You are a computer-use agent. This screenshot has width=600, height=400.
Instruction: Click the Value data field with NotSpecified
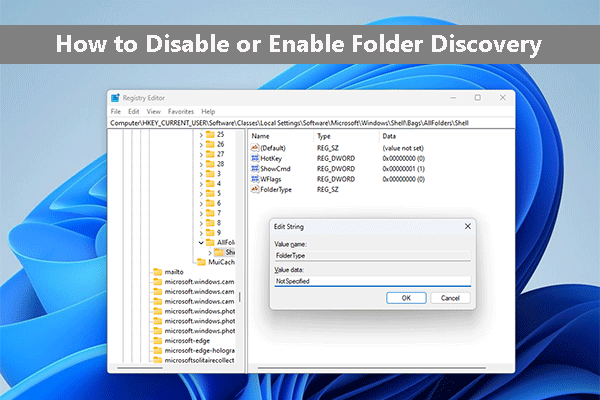coord(372,281)
